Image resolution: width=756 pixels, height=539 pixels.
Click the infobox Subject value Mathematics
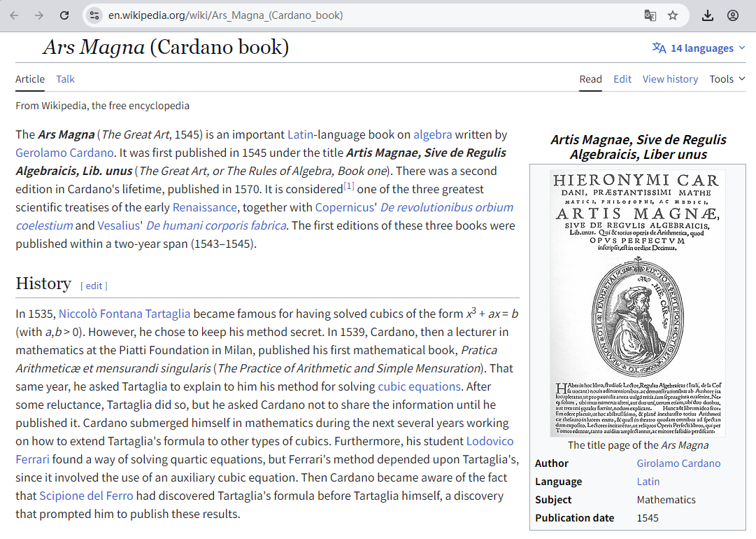[666, 500]
